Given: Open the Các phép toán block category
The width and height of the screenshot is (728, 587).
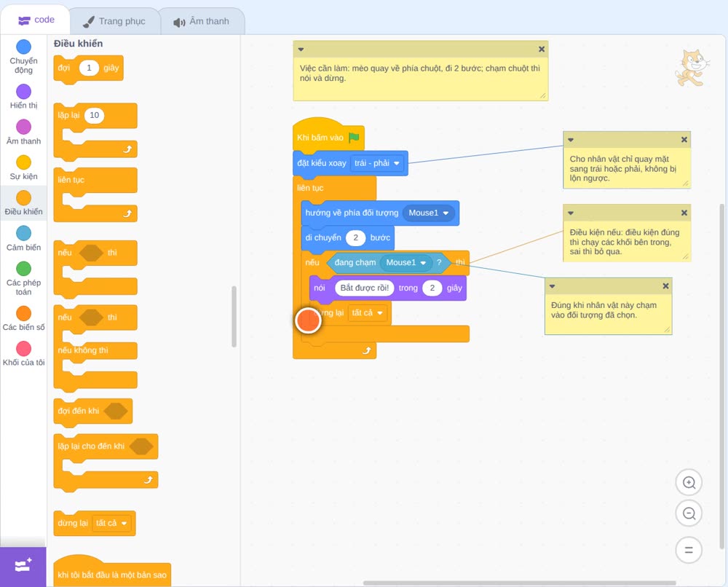Looking at the screenshot, I should pyautogui.click(x=23, y=279).
